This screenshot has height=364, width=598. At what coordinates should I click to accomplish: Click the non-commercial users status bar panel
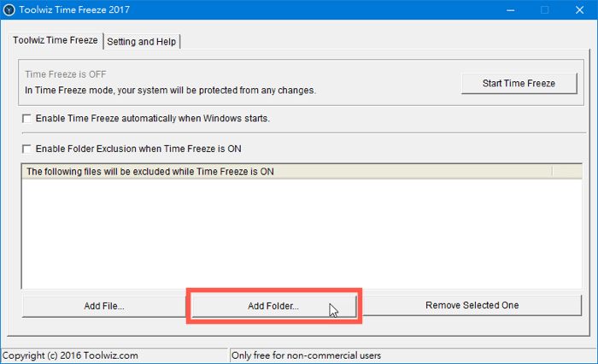click(x=307, y=355)
